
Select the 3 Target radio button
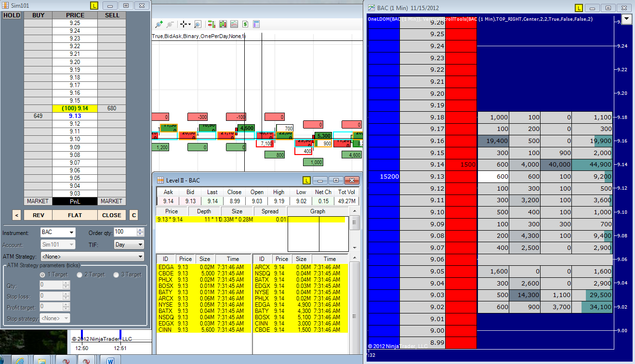coord(117,274)
